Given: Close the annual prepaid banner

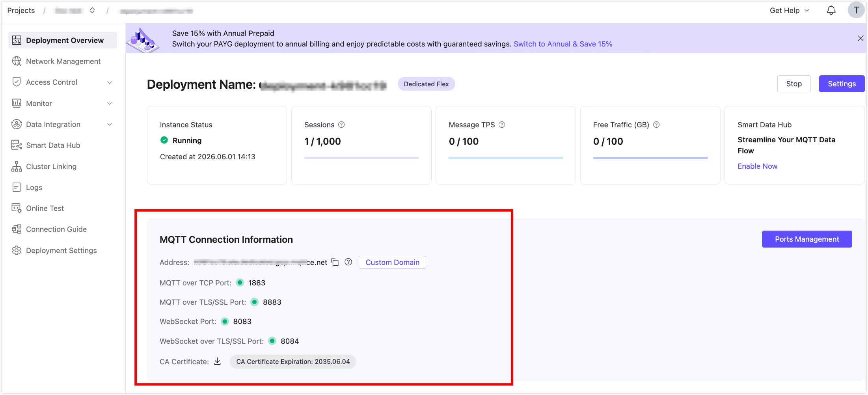Looking at the screenshot, I should [861, 38].
